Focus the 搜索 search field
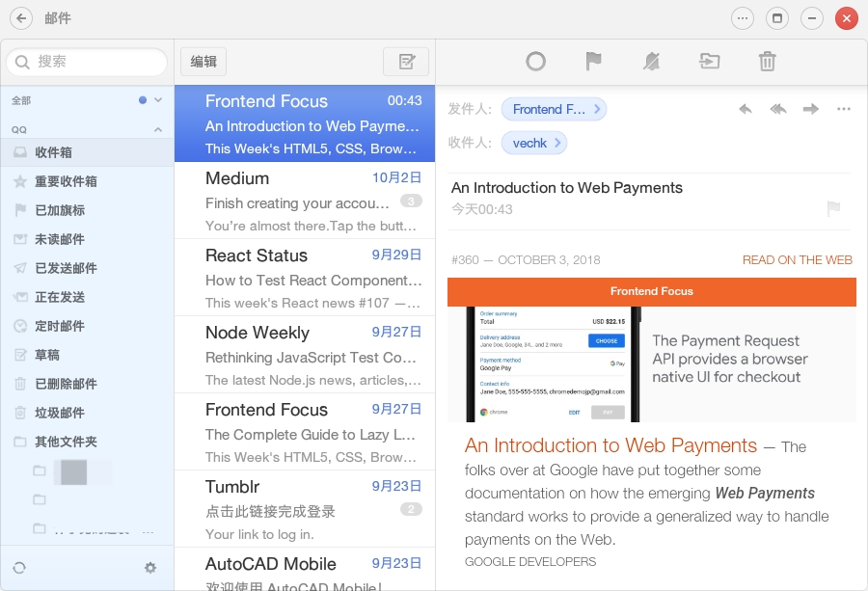The image size is (868, 591). coord(87,62)
